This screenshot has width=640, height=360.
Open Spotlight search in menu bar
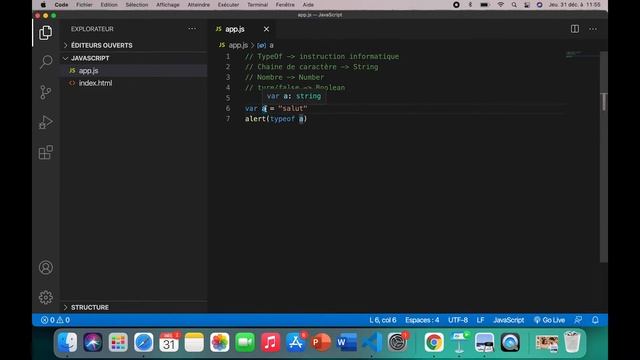[514, 5]
